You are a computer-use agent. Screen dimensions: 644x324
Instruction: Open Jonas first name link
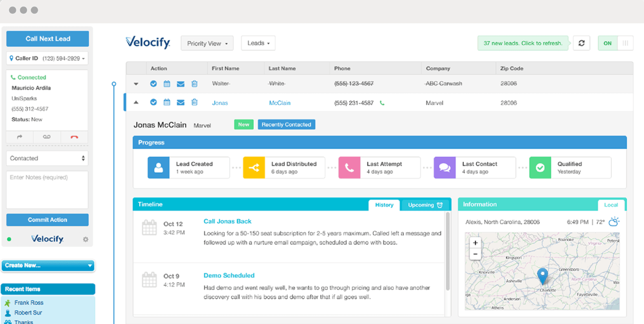click(x=220, y=103)
